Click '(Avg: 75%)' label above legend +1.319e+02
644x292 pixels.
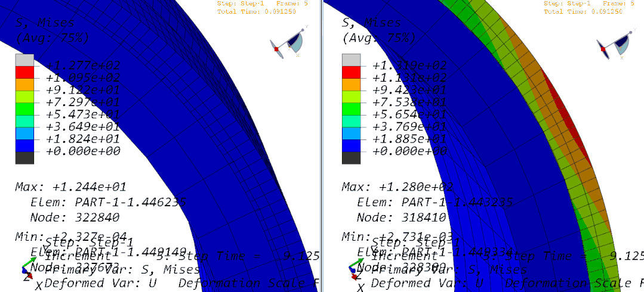(x=378, y=39)
